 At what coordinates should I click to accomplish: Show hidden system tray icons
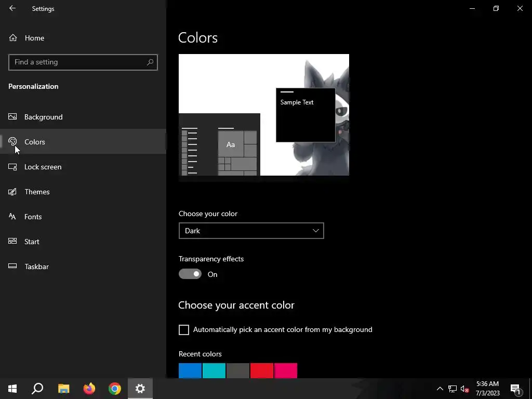pos(440,389)
